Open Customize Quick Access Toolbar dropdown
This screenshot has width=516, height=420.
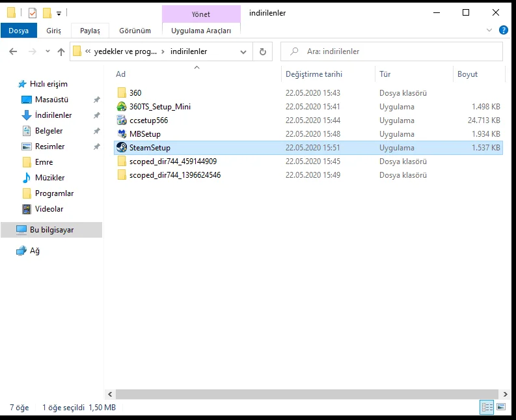coord(59,14)
